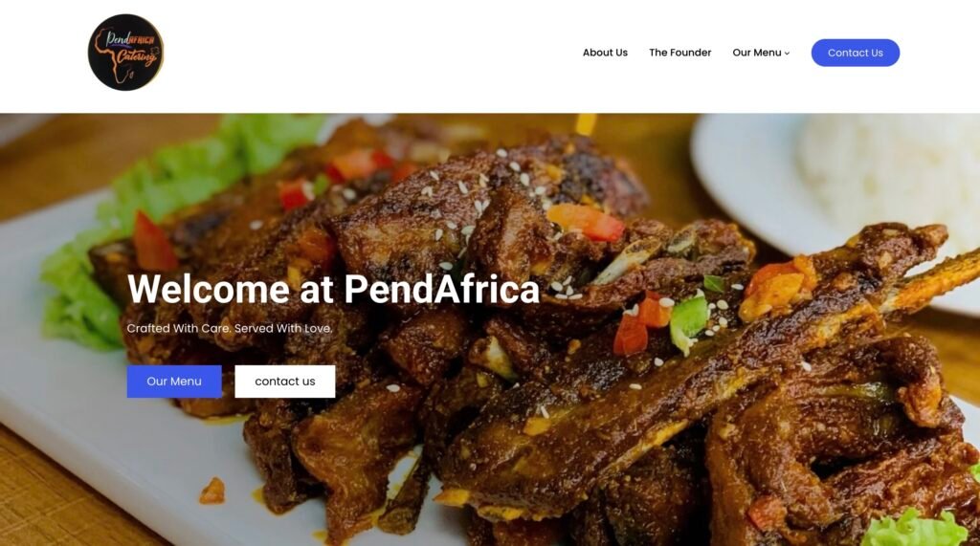The image size is (980, 546).
Task: Open the Our Menu navigation item
Action: 757,53
